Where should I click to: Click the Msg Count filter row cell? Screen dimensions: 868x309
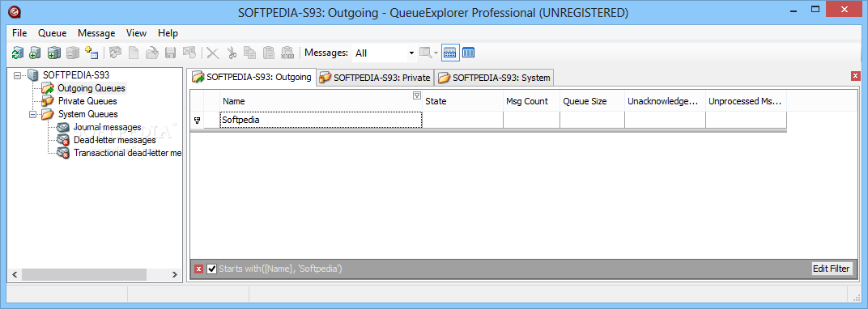tap(531, 120)
